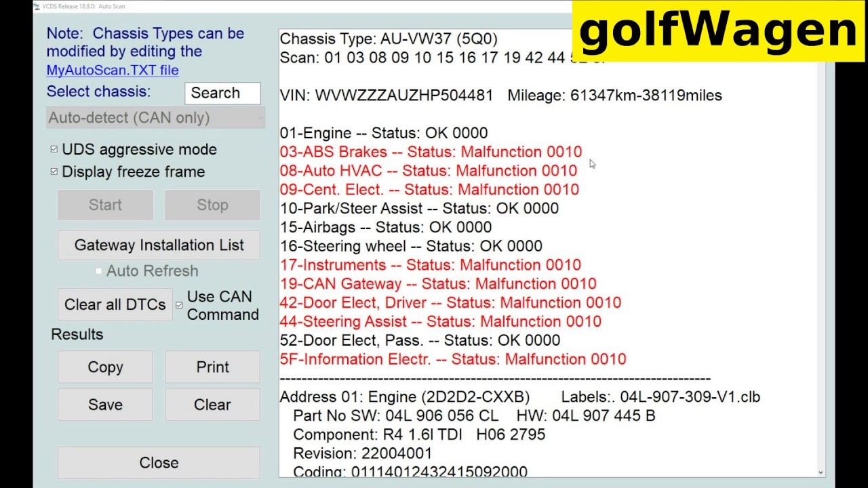Select the 19-CAN Gateway malfunction line

(438, 284)
